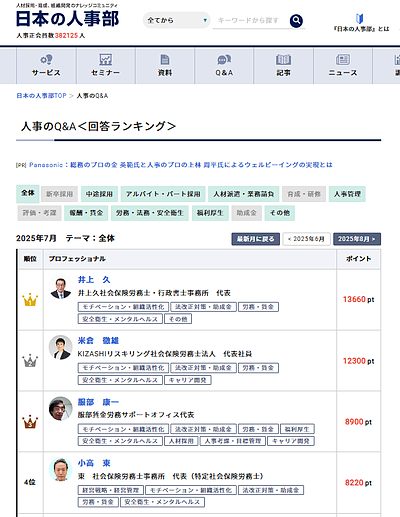Go to the next month 2025年8月
This screenshot has width=400, height=517.
point(357,239)
